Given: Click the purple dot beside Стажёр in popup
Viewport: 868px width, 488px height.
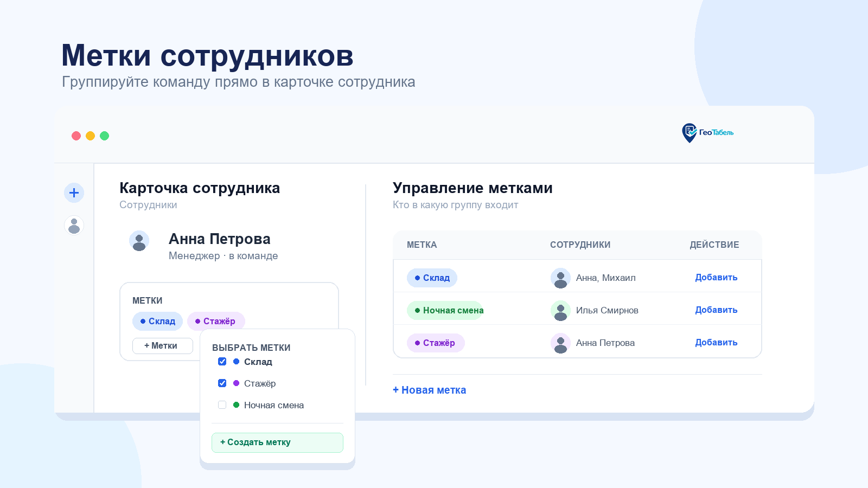Looking at the screenshot, I should (x=236, y=383).
